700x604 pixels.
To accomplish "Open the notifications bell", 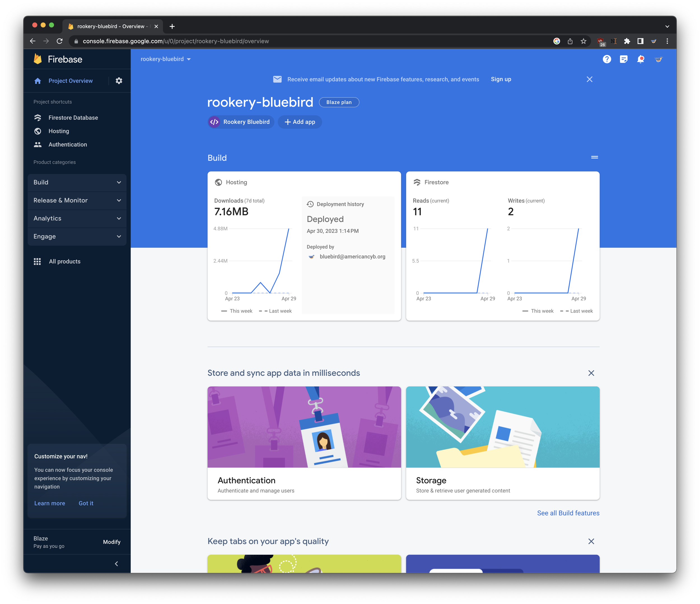I will point(640,59).
